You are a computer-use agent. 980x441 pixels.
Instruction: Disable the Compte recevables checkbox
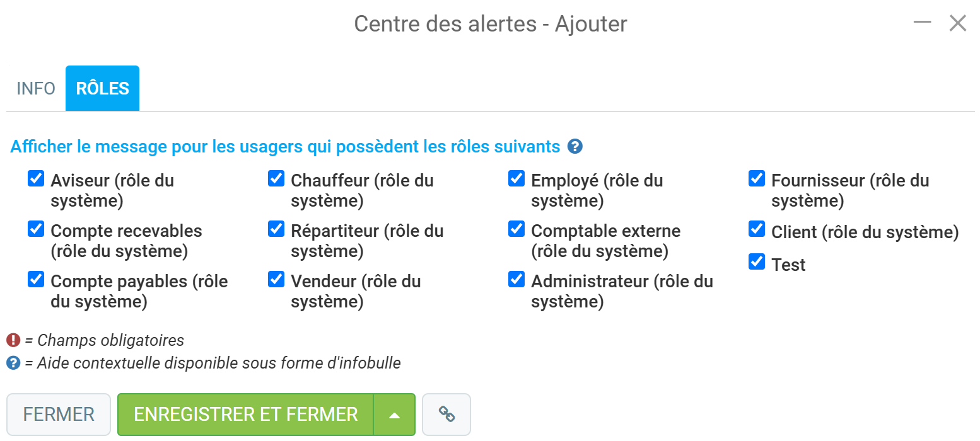click(36, 229)
